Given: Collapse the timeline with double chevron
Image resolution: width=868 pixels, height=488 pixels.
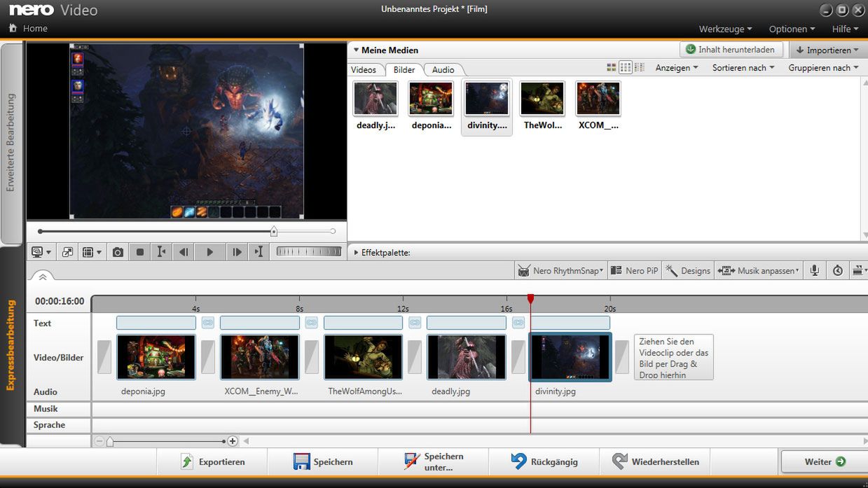Looking at the screenshot, I should (x=42, y=277).
